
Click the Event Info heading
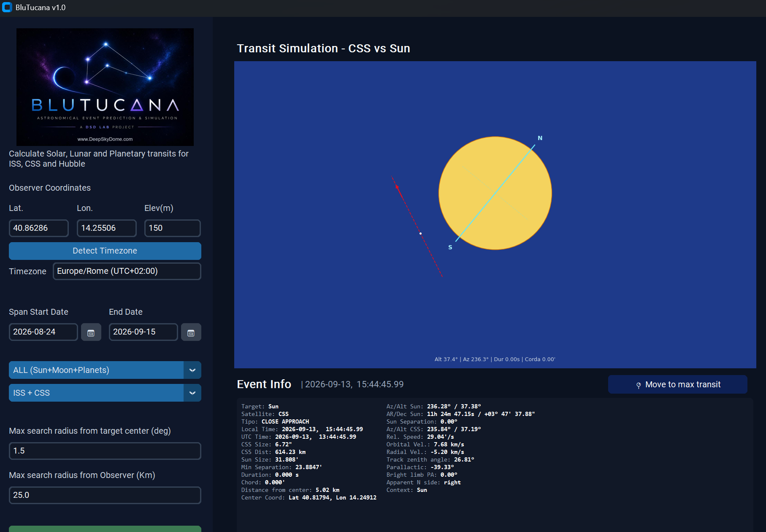[264, 384]
